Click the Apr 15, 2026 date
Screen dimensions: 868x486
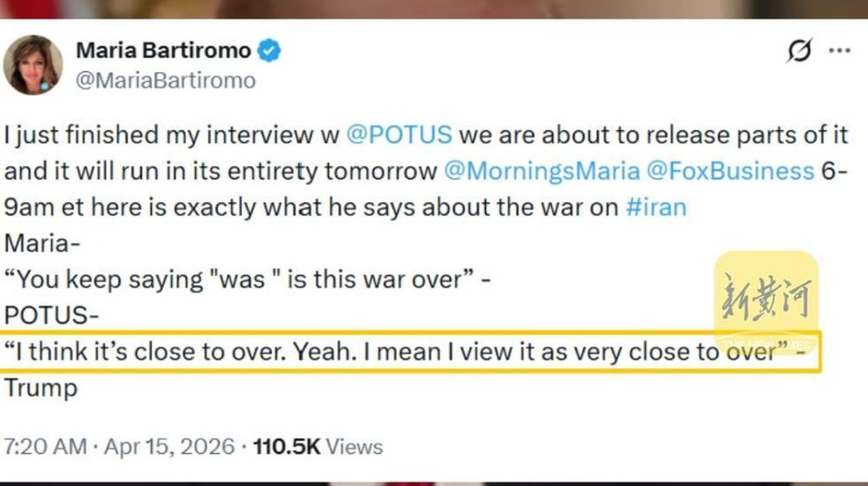169,447
